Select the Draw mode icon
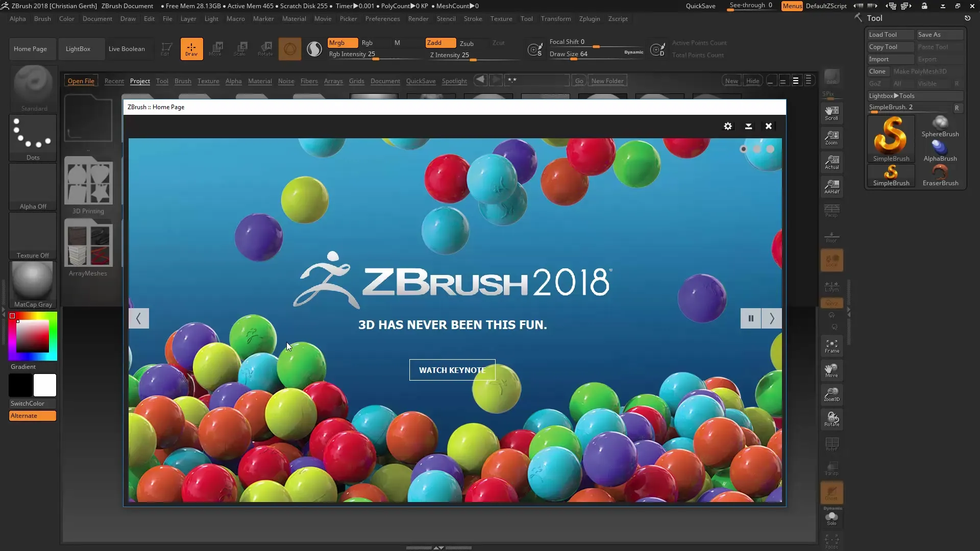 pos(191,49)
